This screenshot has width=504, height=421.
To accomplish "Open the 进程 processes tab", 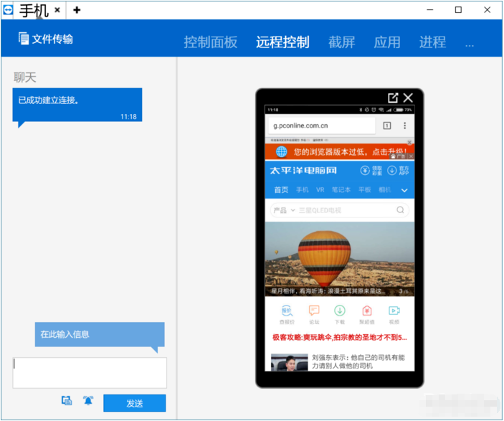I will point(432,42).
